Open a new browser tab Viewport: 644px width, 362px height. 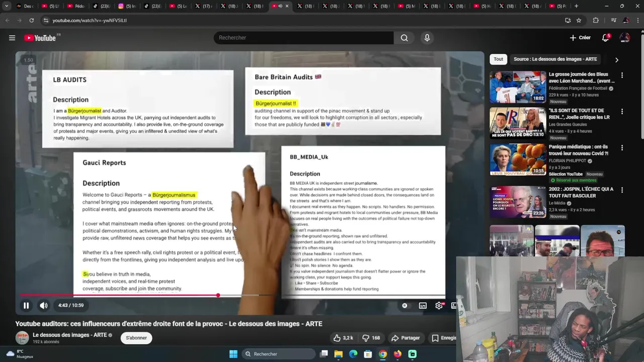pos(576,6)
